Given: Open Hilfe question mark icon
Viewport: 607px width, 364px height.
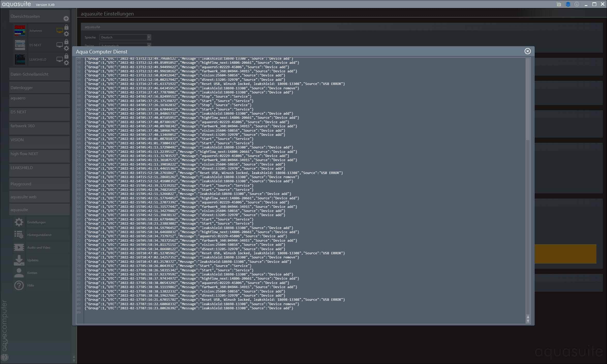Looking at the screenshot, I should click(19, 285).
